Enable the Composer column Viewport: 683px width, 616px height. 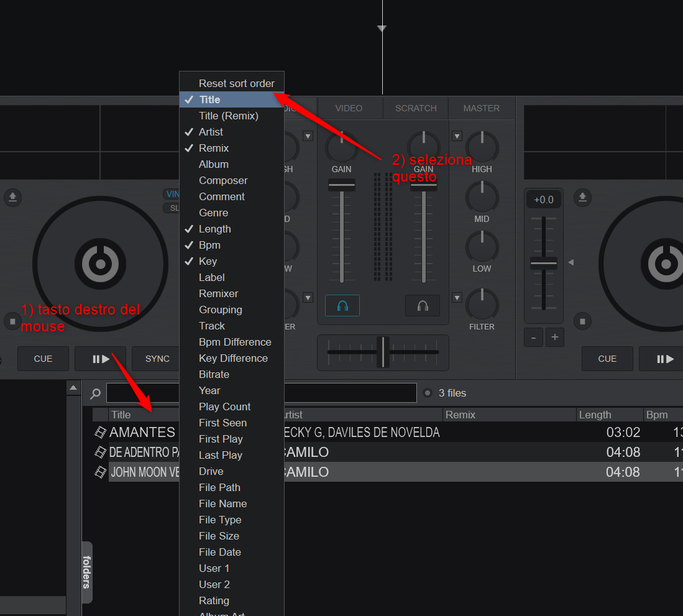pos(232,180)
